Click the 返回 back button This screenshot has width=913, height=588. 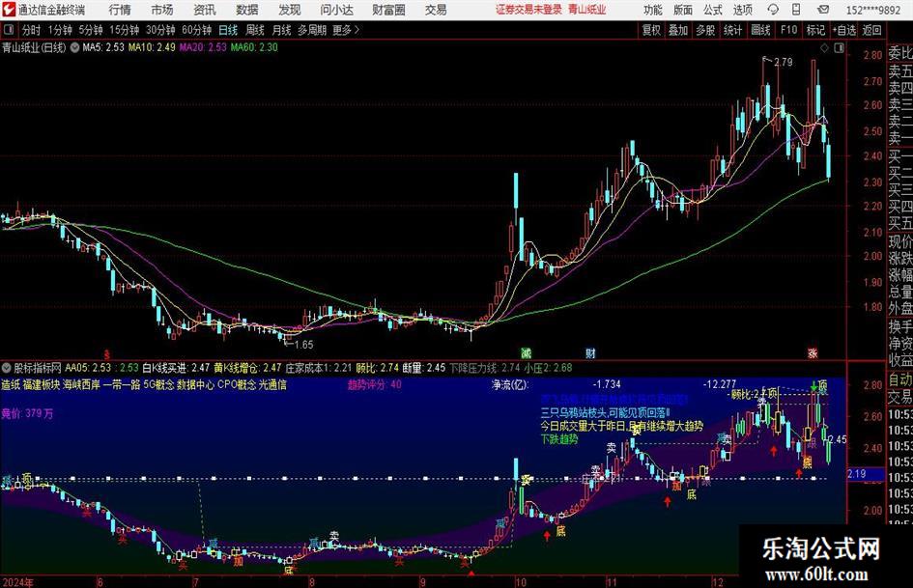871,30
